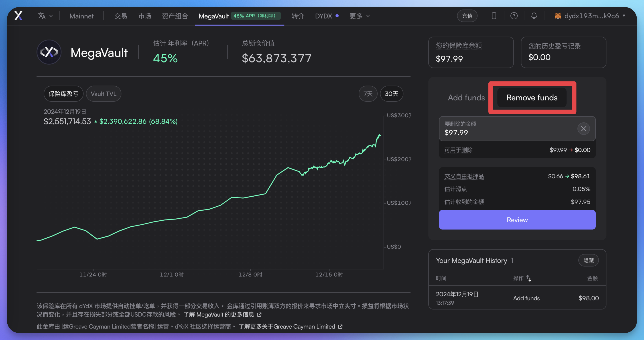Open the 转介 referrals tab
Image resolution: width=644 pixels, height=340 pixels.
pyautogui.click(x=298, y=16)
